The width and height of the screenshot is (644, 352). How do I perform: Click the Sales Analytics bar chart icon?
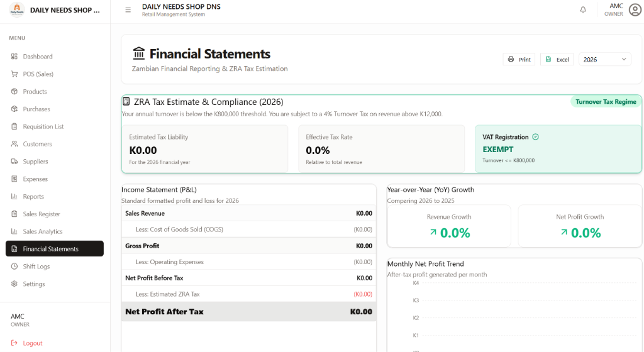(x=14, y=231)
